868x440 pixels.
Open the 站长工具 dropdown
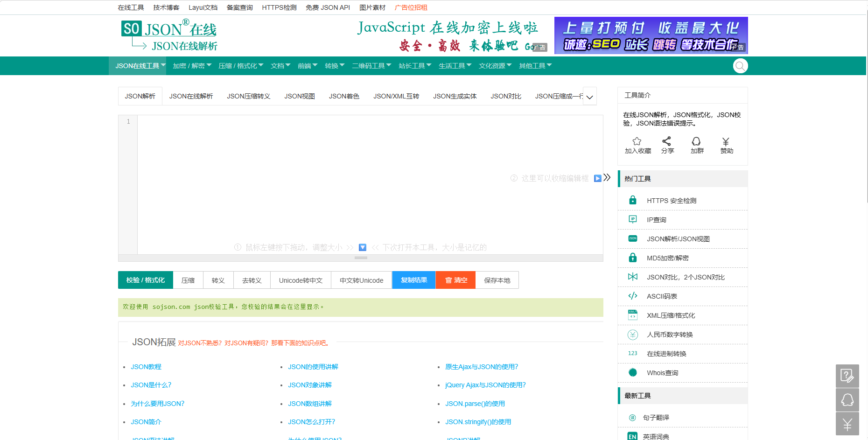tap(414, 66)
